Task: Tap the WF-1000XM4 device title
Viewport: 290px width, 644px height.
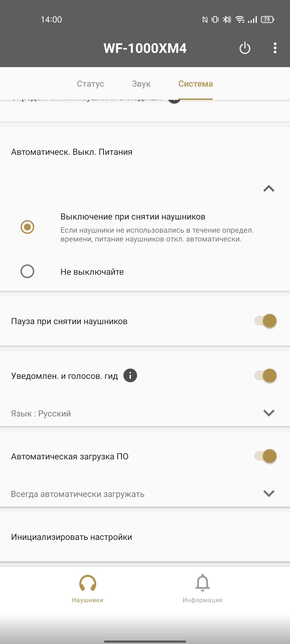Action: pyautogui.click(x=145, y=48)
